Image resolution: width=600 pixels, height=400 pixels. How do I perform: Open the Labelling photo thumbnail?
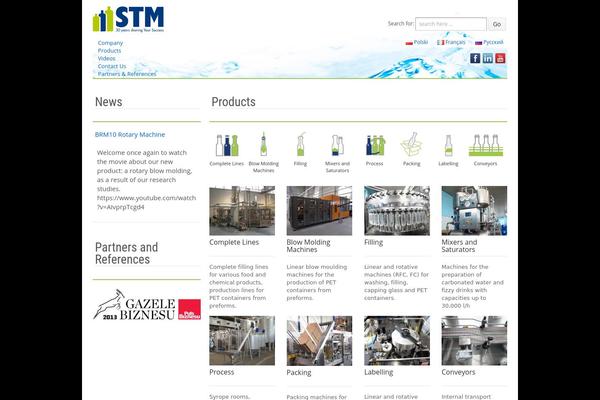coord(397,340)
